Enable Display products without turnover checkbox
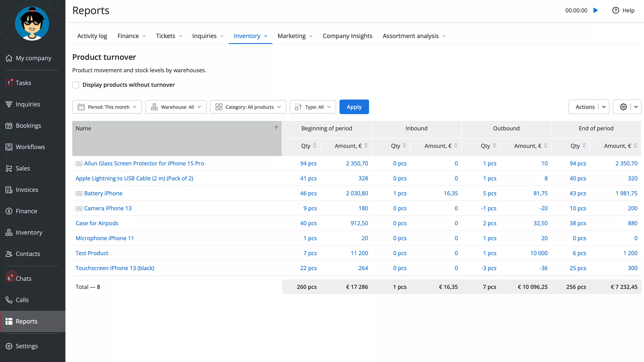 point(76,85)
